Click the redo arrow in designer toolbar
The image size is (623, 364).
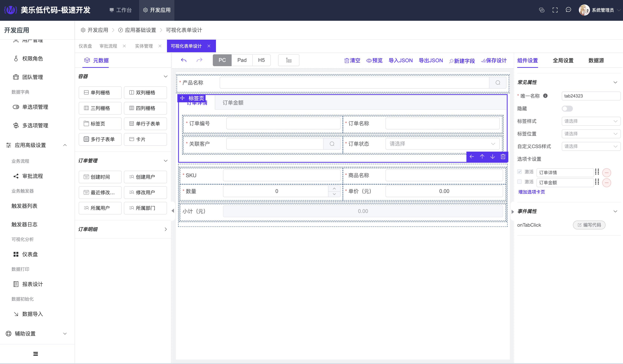click(x=199, y=60)
